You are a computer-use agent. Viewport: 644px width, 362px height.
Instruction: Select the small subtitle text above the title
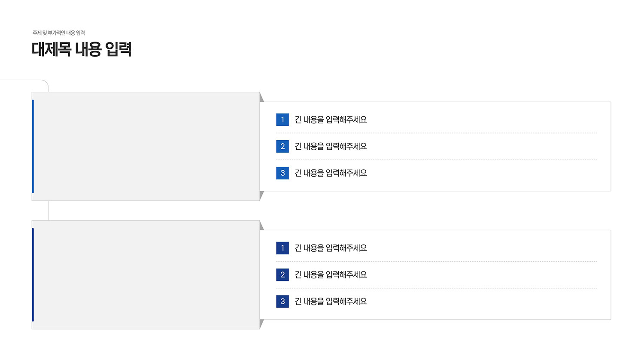[59, 33]
